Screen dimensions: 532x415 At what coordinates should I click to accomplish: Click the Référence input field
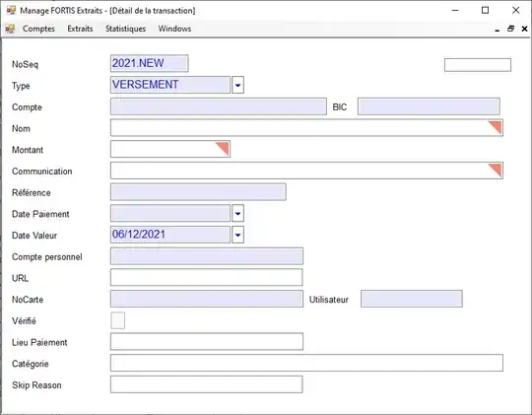[x=198, y=192]
